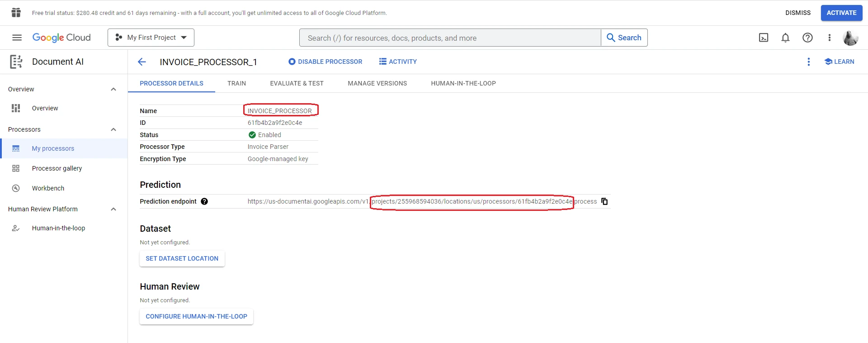Click the Google-managed key value

278,159
